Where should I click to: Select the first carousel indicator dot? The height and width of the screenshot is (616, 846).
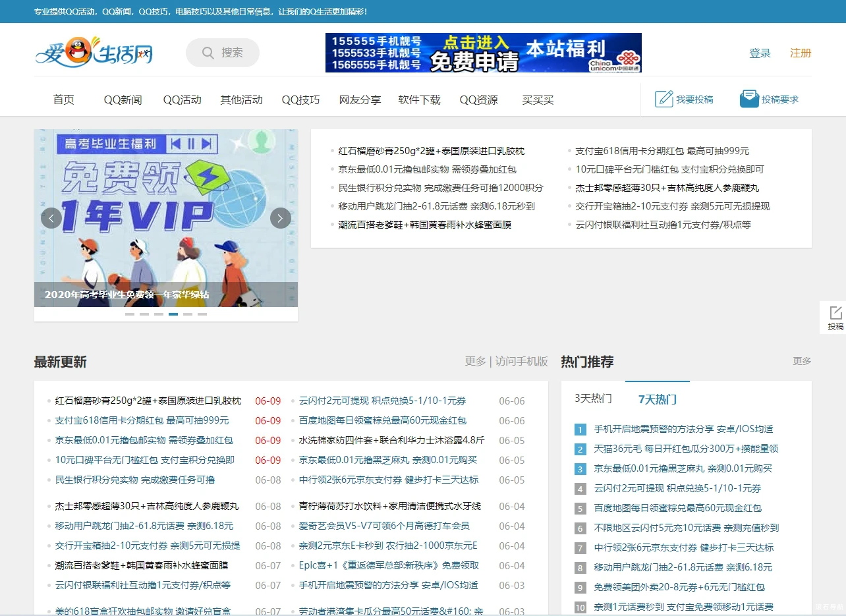click(130, 314)
